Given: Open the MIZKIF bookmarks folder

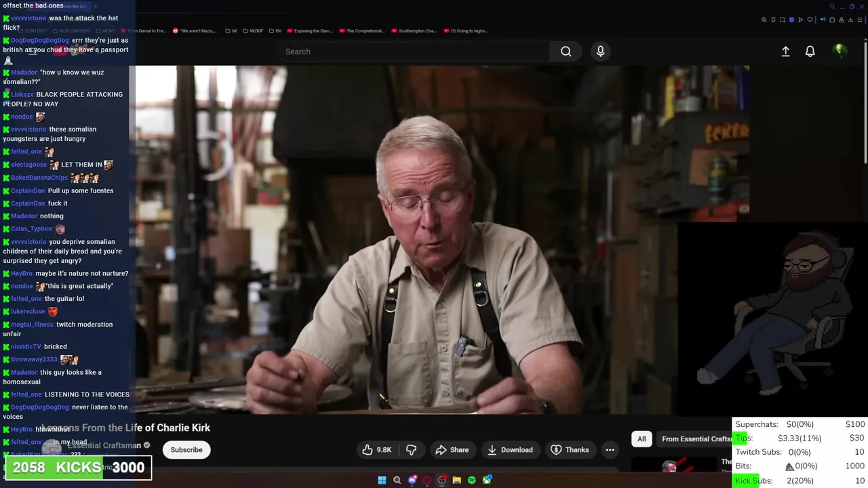Looking at the screenshot, I should [253, 30].
